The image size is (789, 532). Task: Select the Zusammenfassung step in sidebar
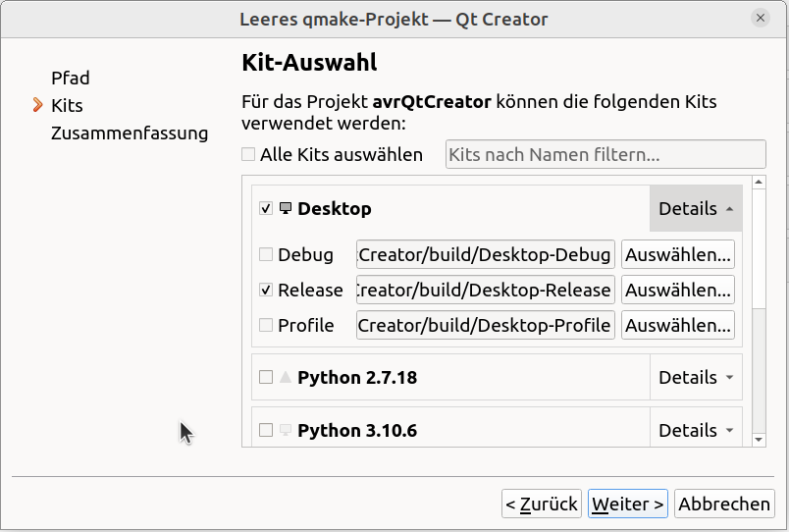(x=130, y=133)
